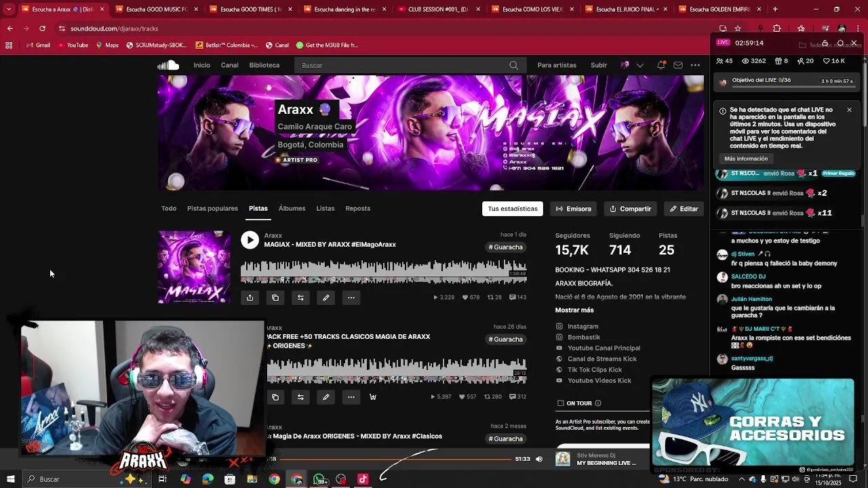This screenshot has width=868, height=488.
Task: Click the buy cart icon on Pack Free track
Action: point(373,397)
